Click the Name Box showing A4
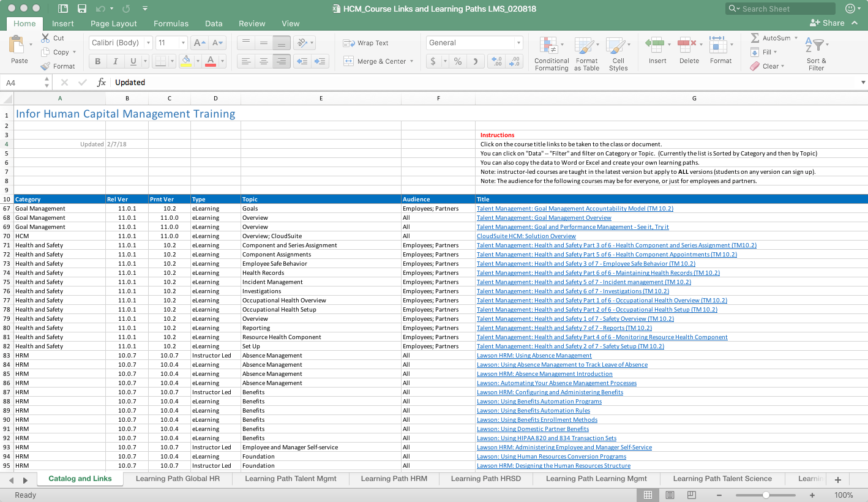 point(26,82)
